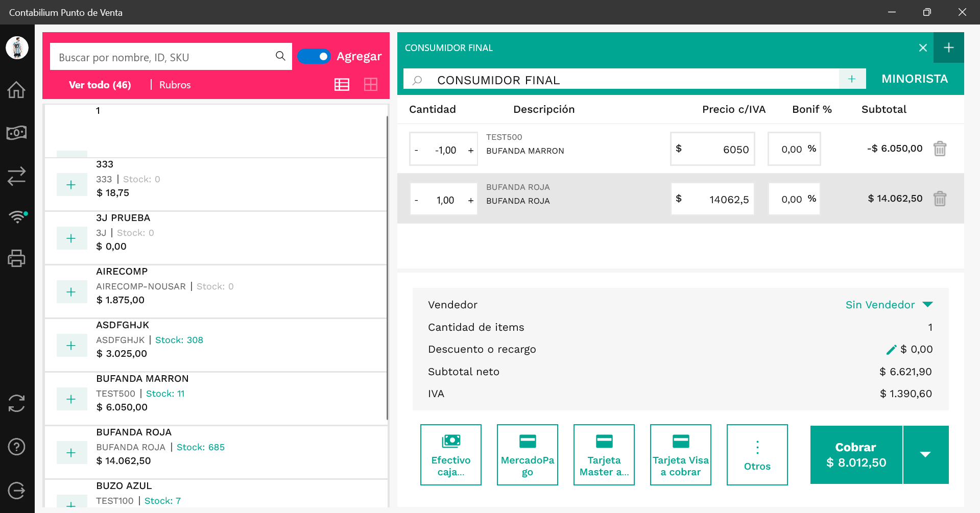Click the product search magnifier icon
The height and width of the screenshot is (513, 980).
(x=280, y=56)
